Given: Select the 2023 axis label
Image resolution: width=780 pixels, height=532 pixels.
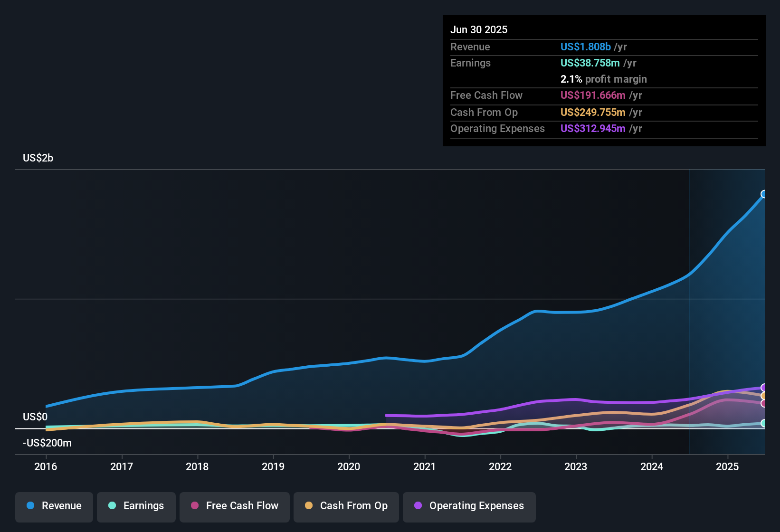Looking at the screenshot, I should [x=576, y=467].
